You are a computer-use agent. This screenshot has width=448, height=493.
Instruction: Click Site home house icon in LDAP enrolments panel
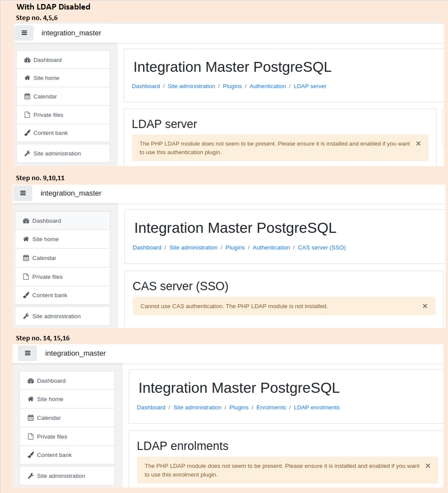coord(31,399)
